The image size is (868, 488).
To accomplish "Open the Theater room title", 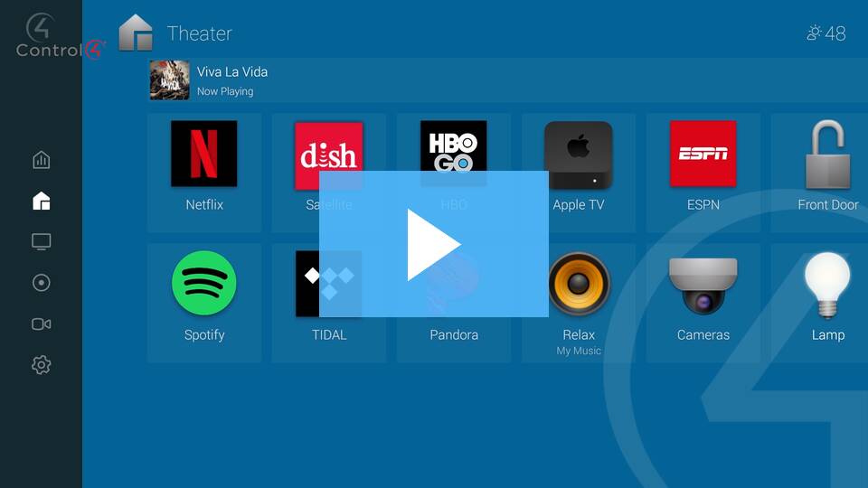I will click(199, 33).
